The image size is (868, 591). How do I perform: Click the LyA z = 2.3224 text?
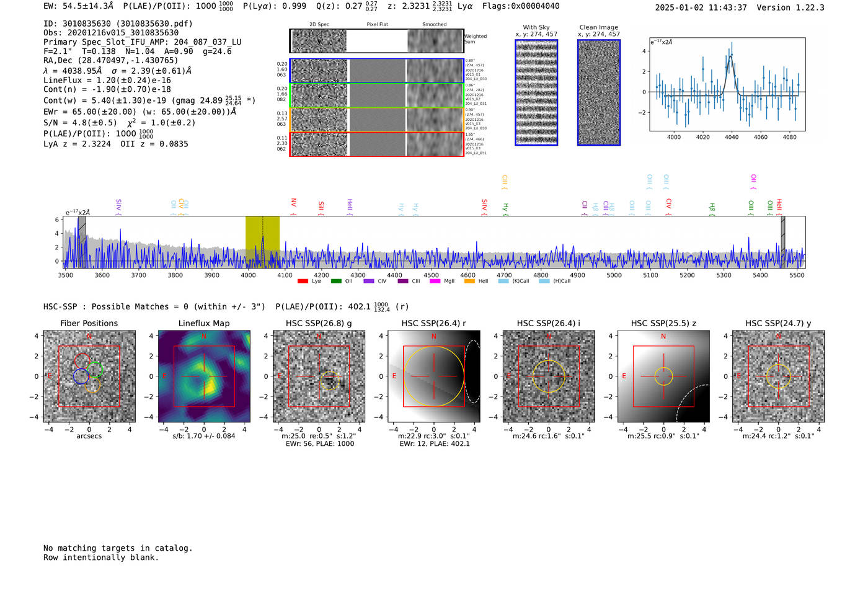(x=77, y=144)
